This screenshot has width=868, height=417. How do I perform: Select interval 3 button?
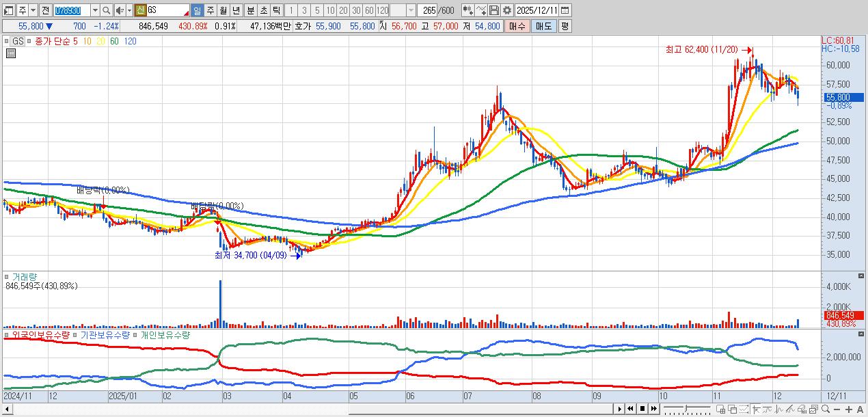coord(304,10)
